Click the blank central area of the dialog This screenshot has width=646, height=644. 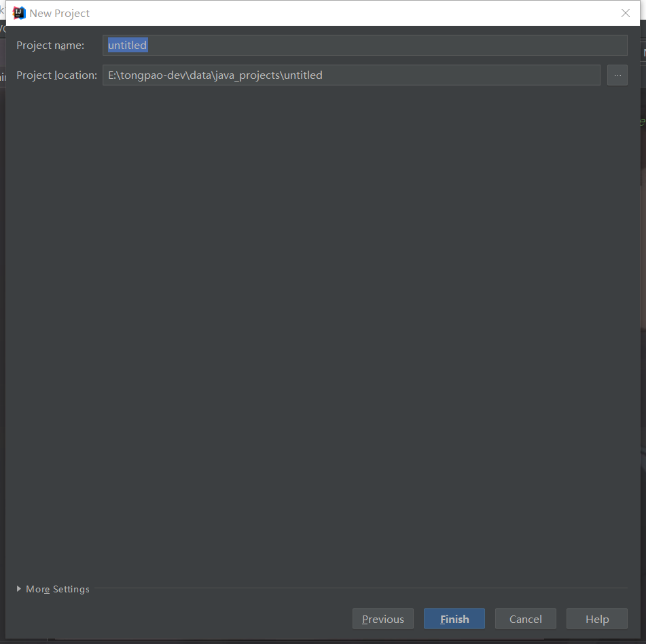point(323,326)
